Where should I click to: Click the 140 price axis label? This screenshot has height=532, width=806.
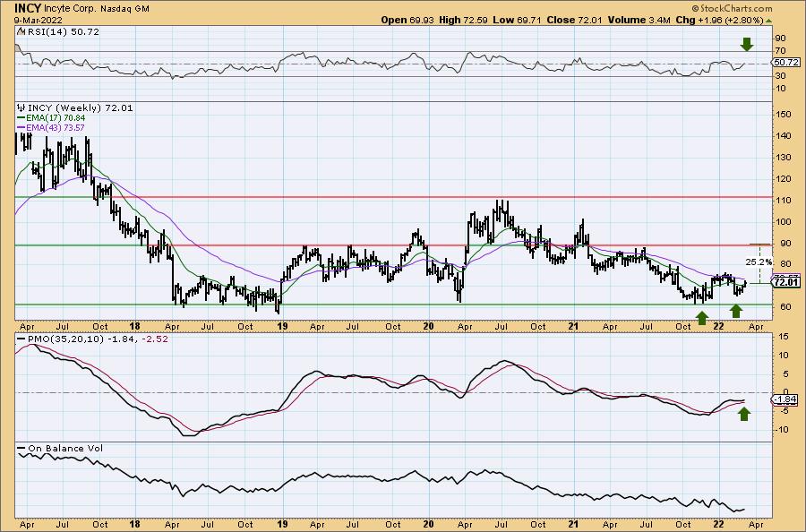pyautogui.click(x=785, y=136)
